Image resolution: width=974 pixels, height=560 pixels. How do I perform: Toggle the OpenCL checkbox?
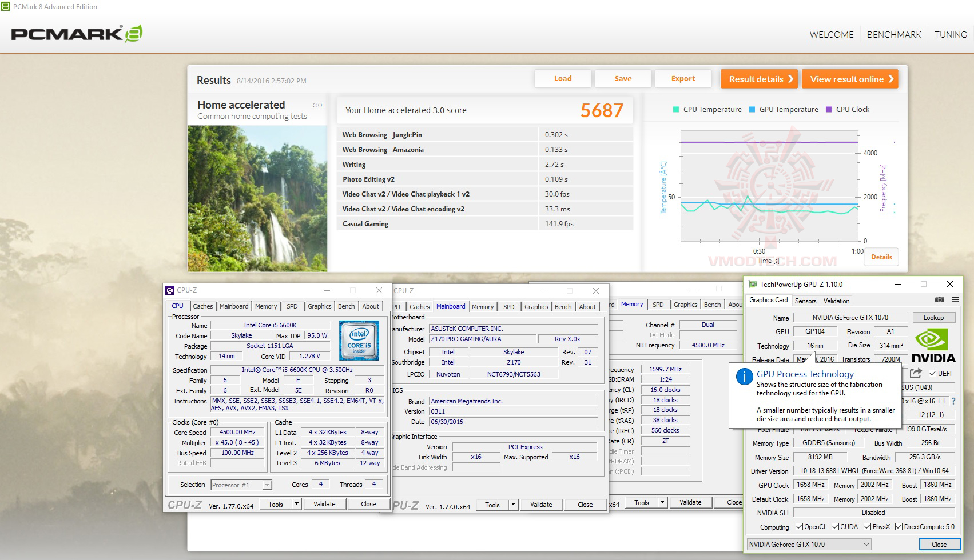799,527
